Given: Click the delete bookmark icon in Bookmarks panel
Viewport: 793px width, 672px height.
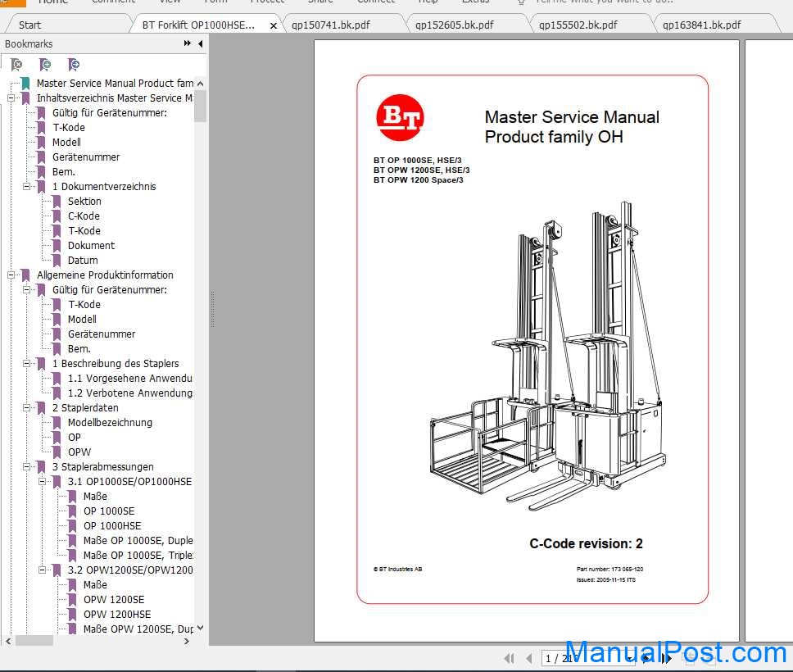Looking at the screenshot, I should [16, 65].
